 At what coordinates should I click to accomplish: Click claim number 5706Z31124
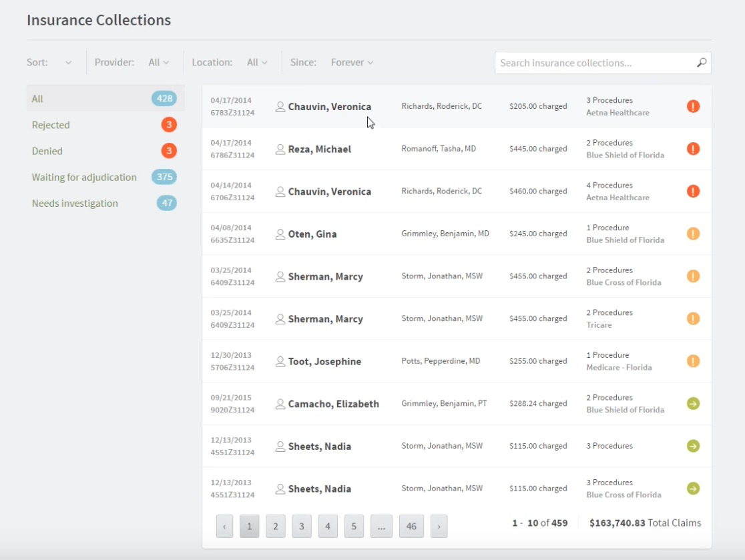pyautogui.click(x=232, y=367)
